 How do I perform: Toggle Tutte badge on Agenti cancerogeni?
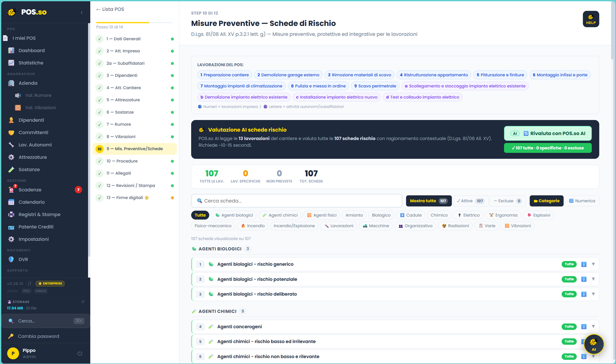pos(569,327)
